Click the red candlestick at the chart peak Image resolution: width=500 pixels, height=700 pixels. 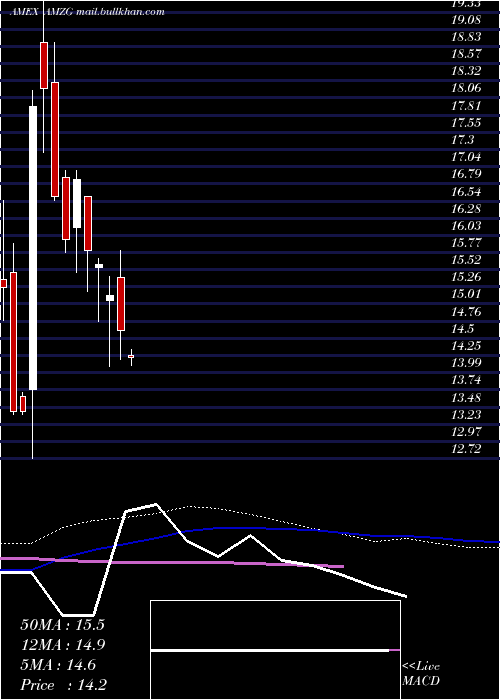click(44, 65)
